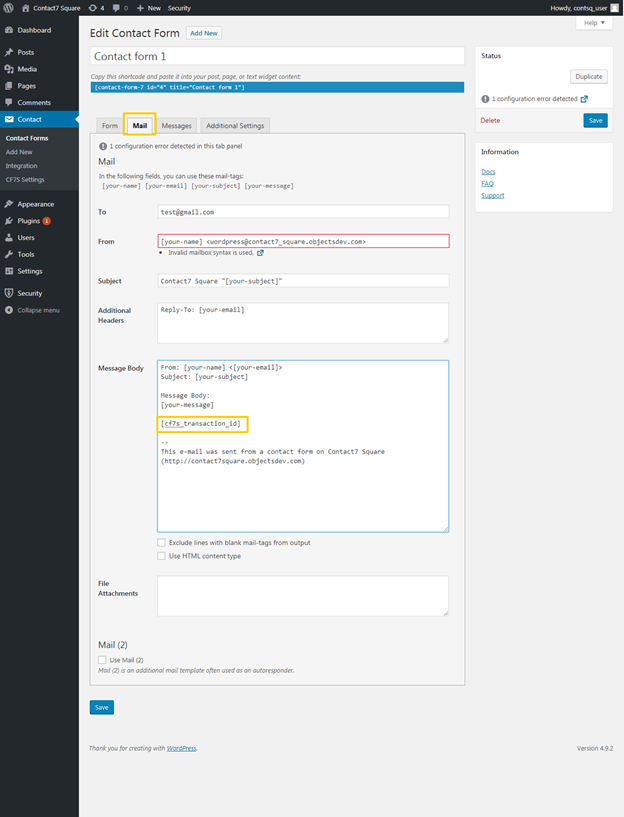This screenshot has width=624, height=817.
Task: Open CF7S Settings submenu item
Action: [x=25, y=180]
